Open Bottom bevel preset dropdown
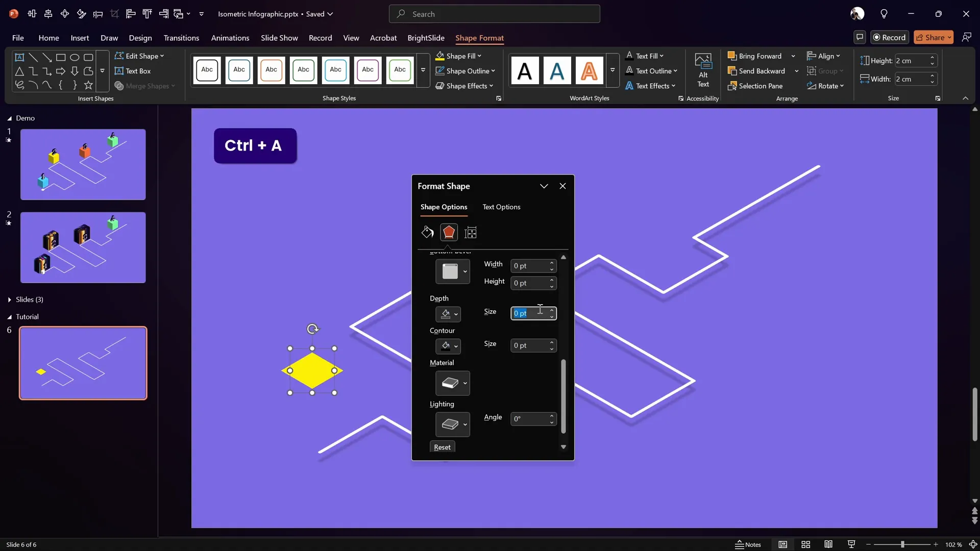 [465, 271]
